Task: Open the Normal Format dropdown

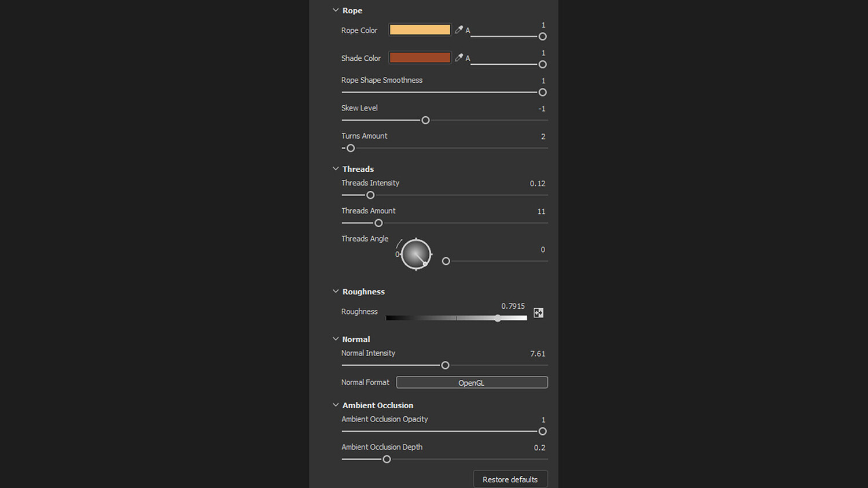Action: click(x=472, y=383)
